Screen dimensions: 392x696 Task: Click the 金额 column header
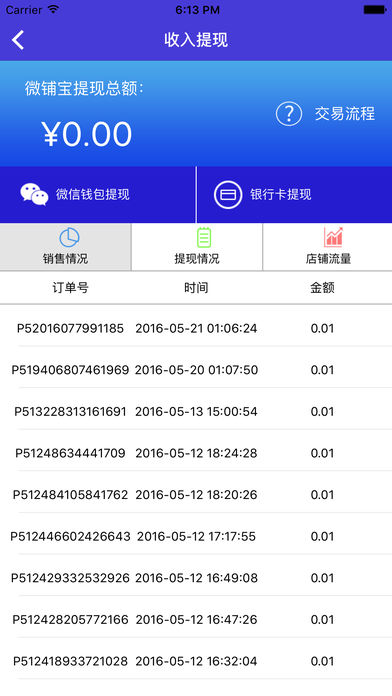(x=322, y=288)
